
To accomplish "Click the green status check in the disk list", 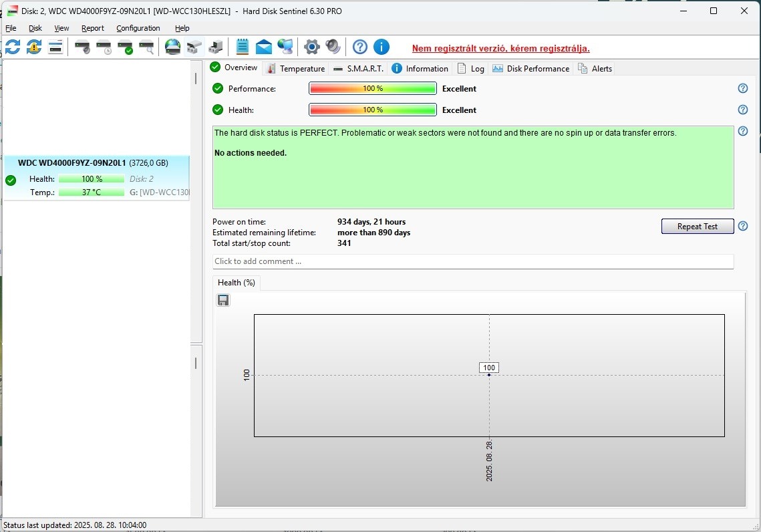I will click(11, 180).
